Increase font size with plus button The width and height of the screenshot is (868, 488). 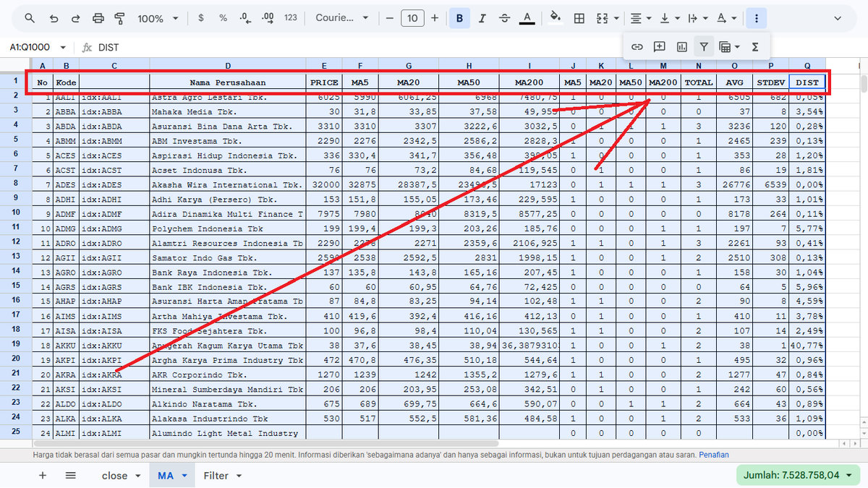click(x=435, y=18)
